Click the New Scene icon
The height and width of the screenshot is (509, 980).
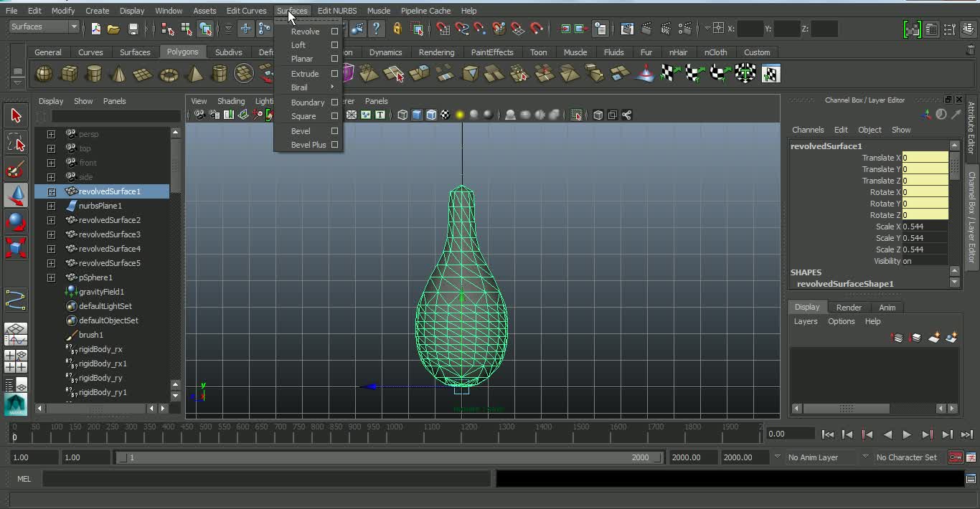[96, 29]
